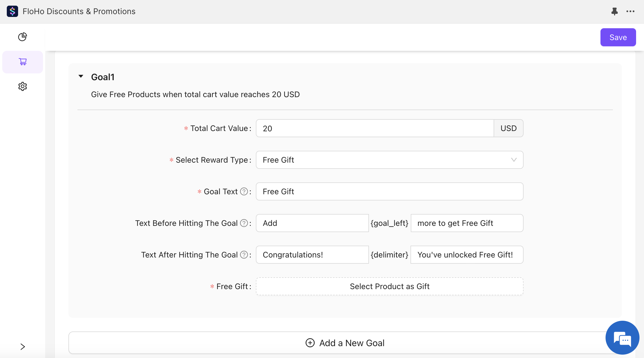Click the FloHo app logo icon
644x358 pixels.
coord(12,11)
